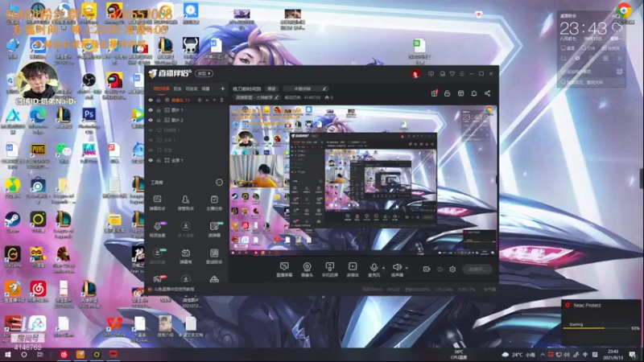The width and height of the screenshot is (644, 362).
Task: Open the settings gear beside the start button
Action: click(x=452, y=269)
